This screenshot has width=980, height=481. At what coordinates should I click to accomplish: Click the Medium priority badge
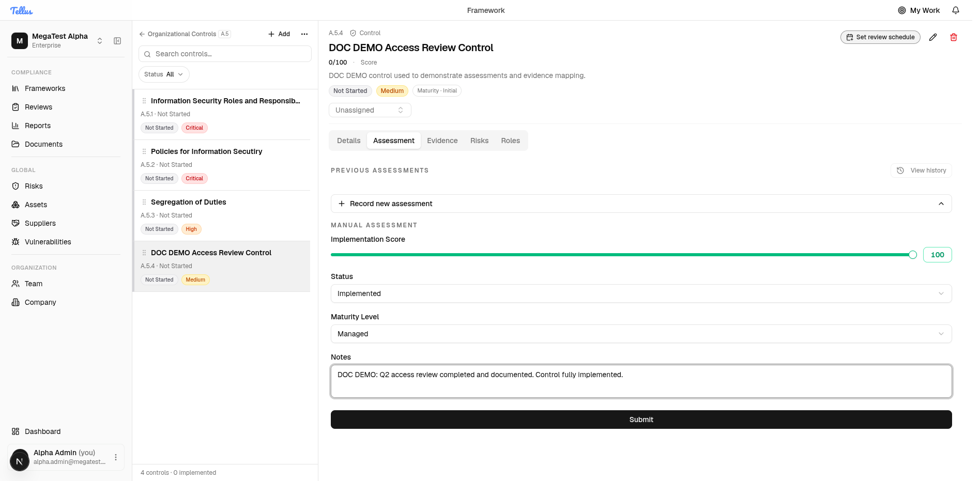click(x=392, y=91)
